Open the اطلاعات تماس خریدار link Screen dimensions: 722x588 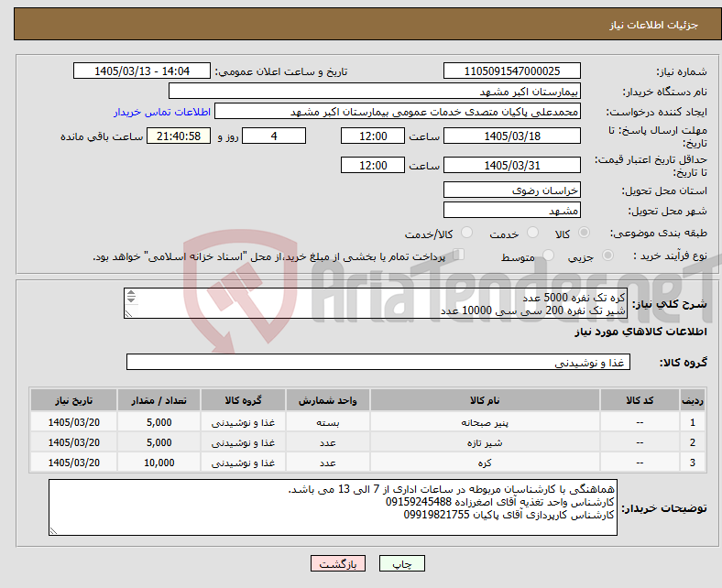162,112
